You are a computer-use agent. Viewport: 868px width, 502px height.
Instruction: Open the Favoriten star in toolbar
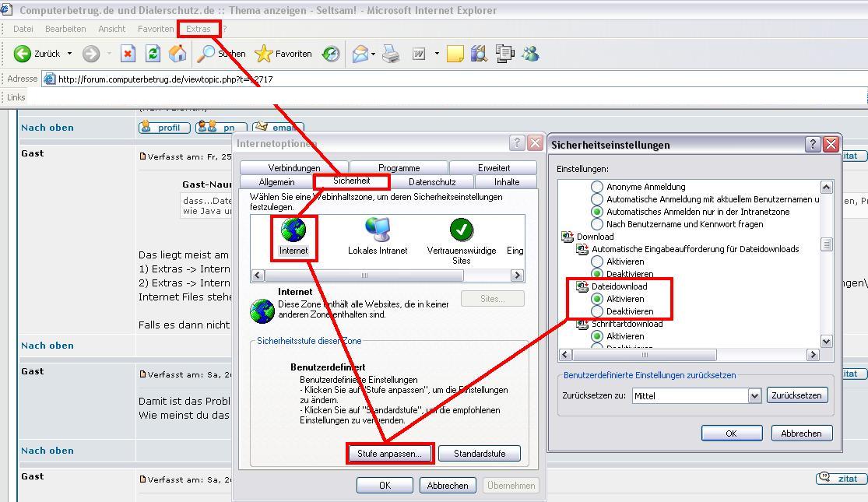pos(284,54)
